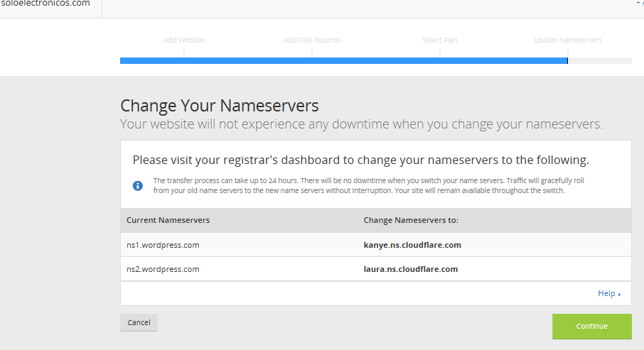Click the kanye.ns.cloudflare.com nameserver
The width and height of the screenshot is (644, 350).
pos(412,245)
